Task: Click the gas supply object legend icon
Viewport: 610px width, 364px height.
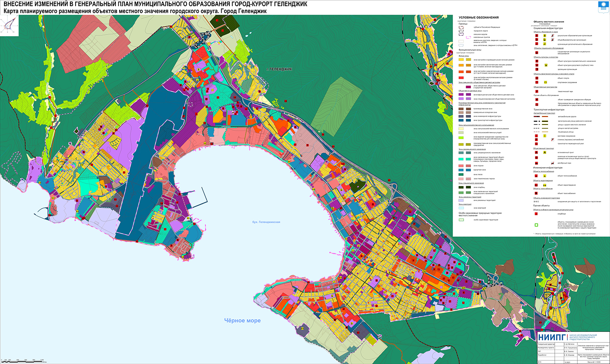Action: coord(537,193)
